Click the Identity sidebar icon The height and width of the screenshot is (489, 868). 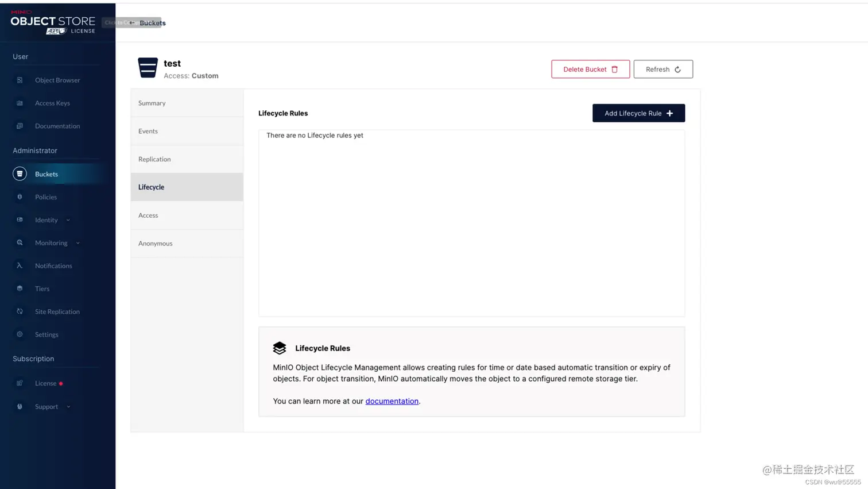click(20, 220)
